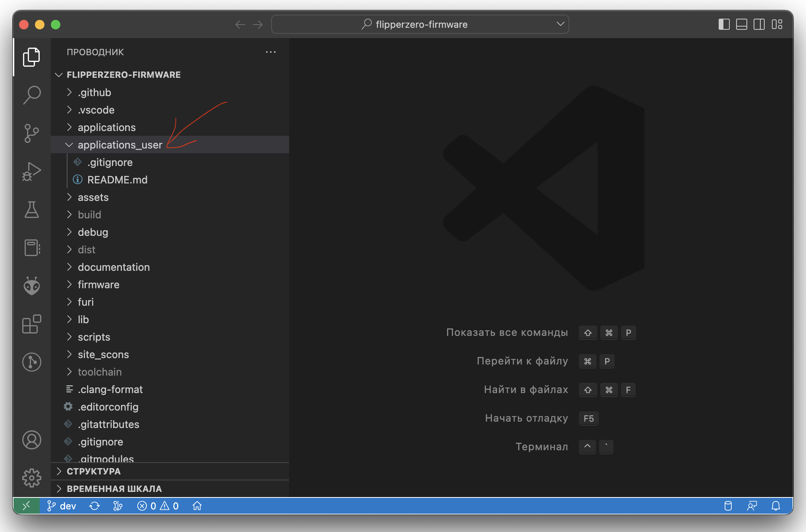Screen dimensions: 806x532
Task: Click the dev branch in status bar
Action: tap(62, 506)
